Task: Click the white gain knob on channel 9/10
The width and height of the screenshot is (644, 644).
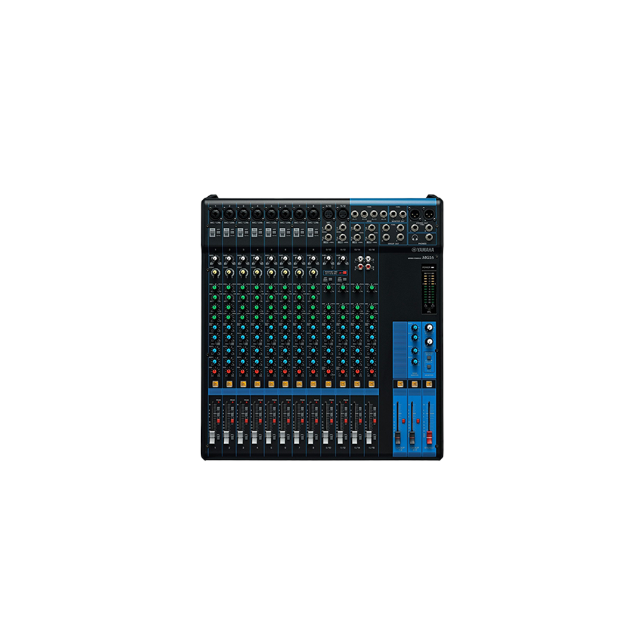Action: [x=328, y=259]
